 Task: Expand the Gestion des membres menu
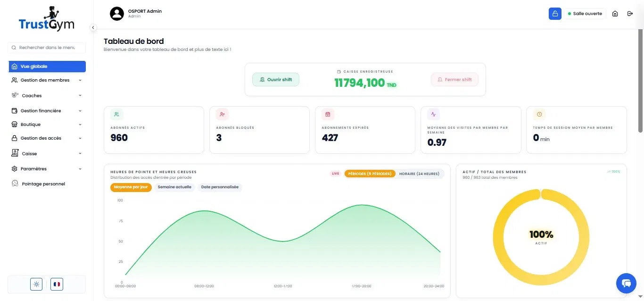pos(47,80)
